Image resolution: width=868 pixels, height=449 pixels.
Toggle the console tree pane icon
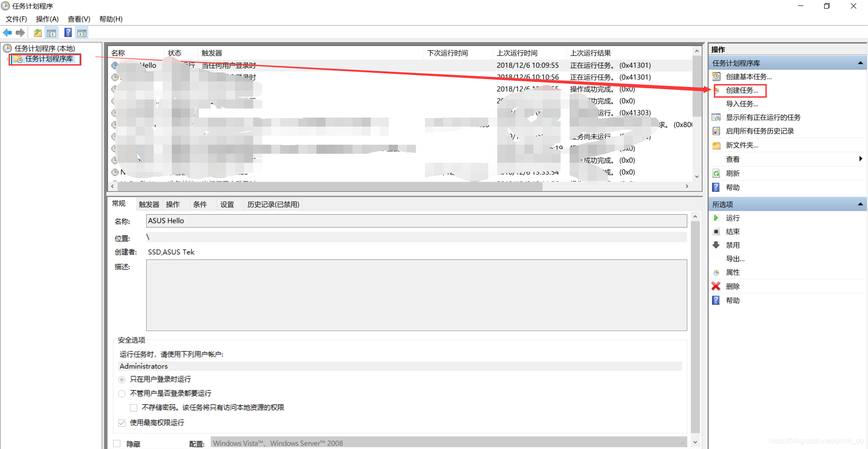pyautogui.click(x=52, y=33)
